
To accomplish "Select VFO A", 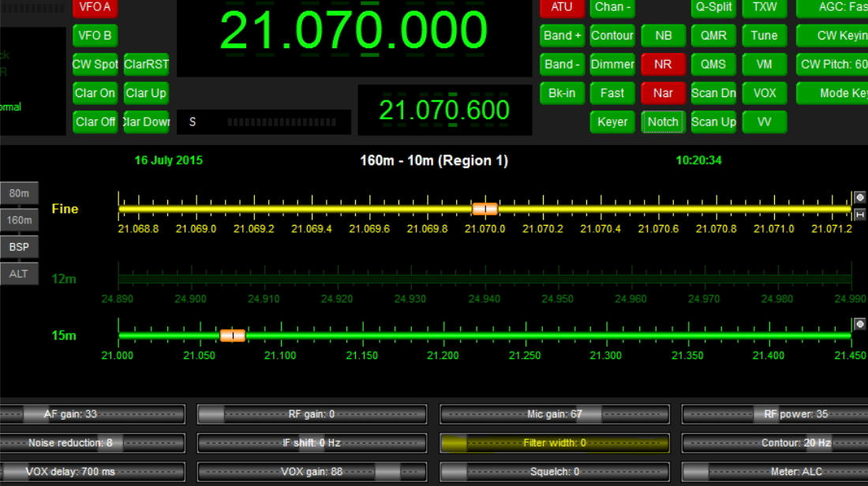I will (x=95, y=7).
